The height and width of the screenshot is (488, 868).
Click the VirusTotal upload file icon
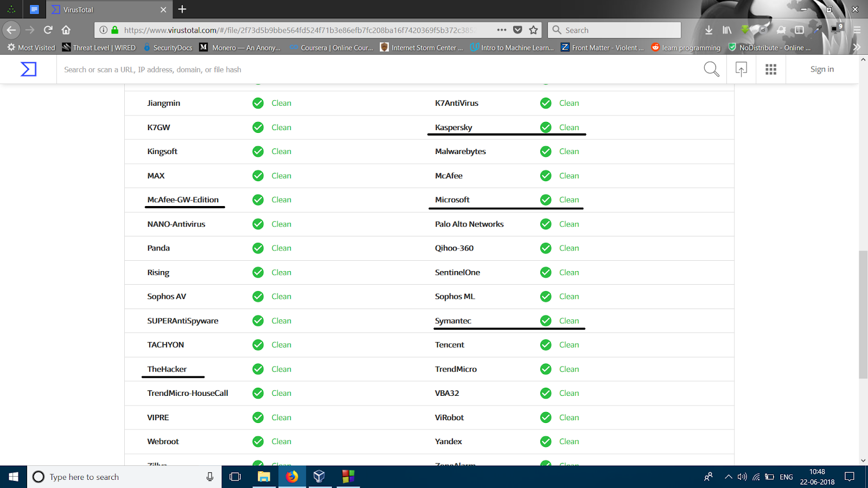click(741, 69)
